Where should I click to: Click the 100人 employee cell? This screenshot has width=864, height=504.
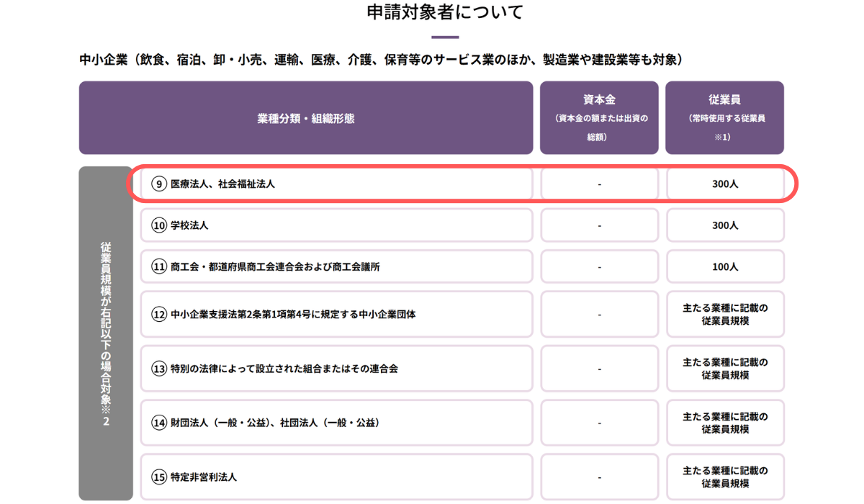(x=725, y=266)
